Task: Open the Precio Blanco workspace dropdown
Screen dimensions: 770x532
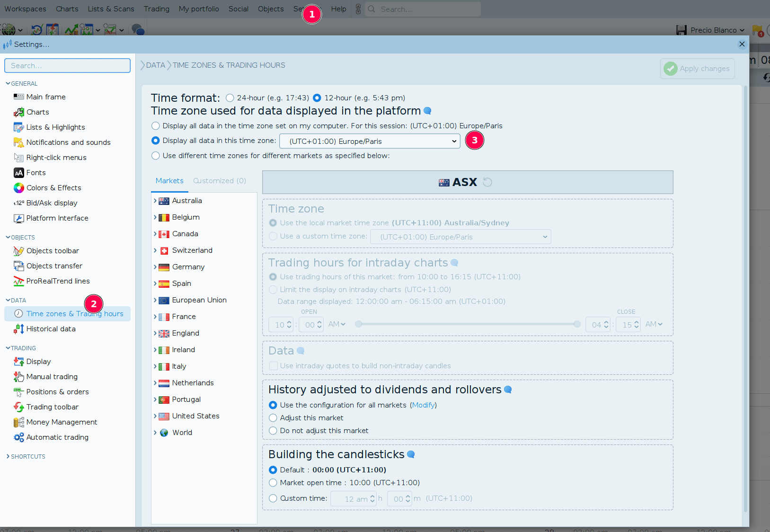Action: [717, 30]
